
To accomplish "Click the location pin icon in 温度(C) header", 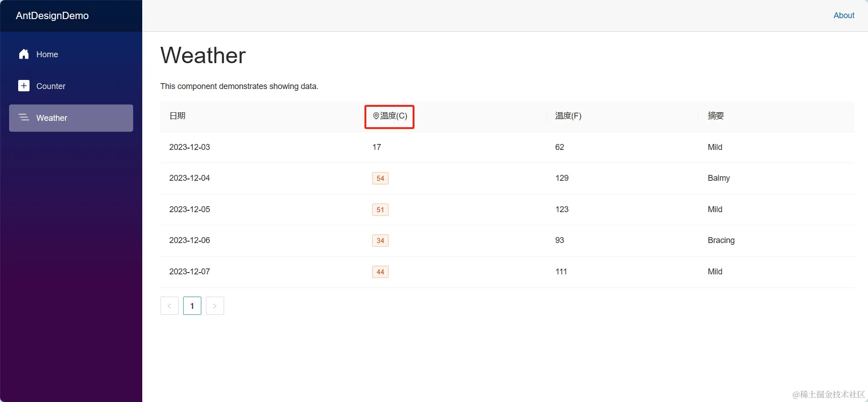I will tap(376, 116).
